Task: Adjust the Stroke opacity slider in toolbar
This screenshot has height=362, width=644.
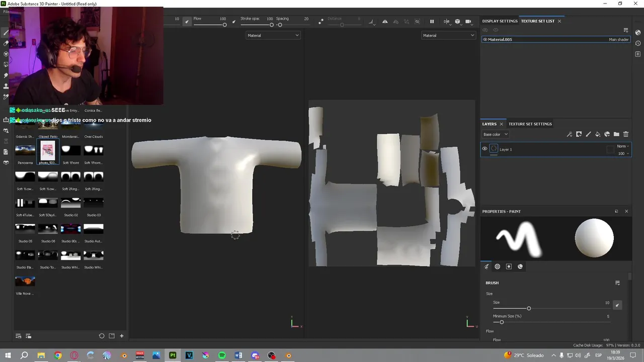Action: coord(257,25)
